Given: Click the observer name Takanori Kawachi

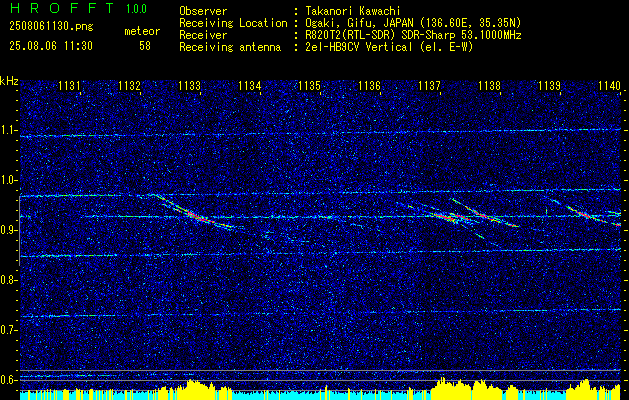Looking at the screenshot, I should (353, 12).
